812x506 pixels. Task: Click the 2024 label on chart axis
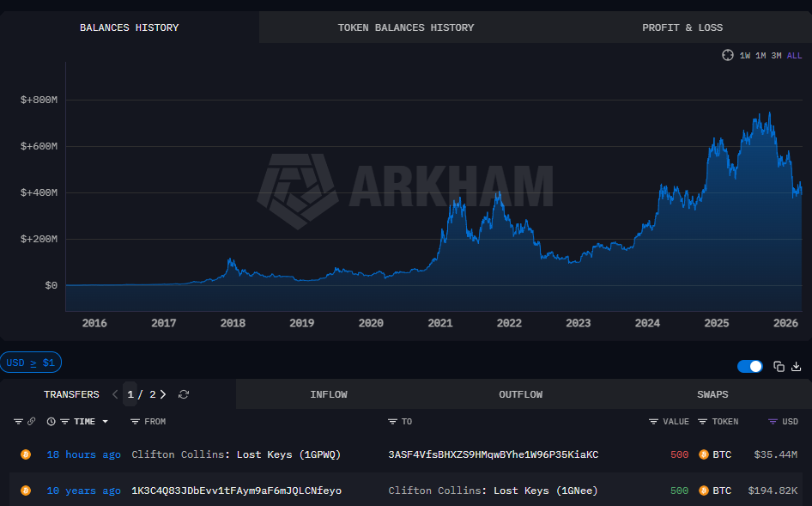647,323
